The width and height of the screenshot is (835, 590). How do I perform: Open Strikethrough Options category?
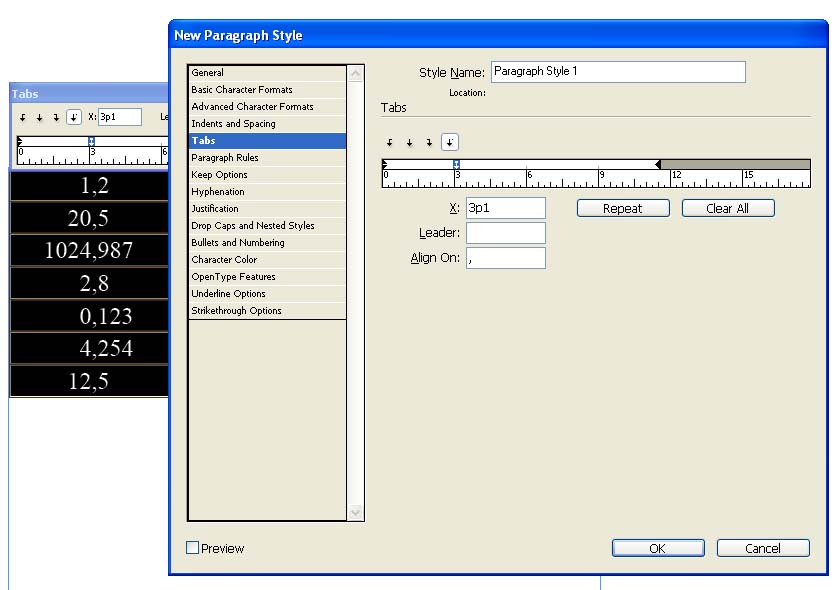coord(267,311)
